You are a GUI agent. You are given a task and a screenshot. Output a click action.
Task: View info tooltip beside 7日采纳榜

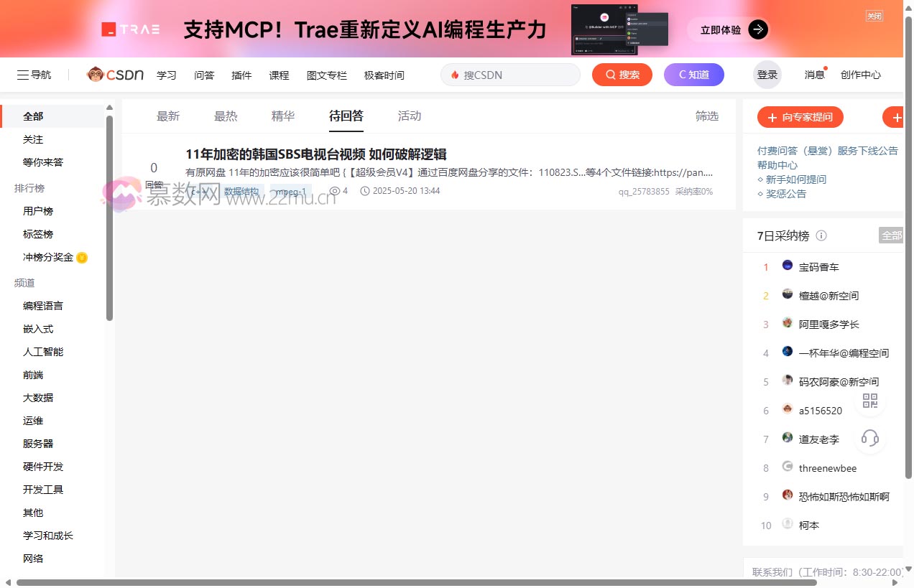[821, 235]
